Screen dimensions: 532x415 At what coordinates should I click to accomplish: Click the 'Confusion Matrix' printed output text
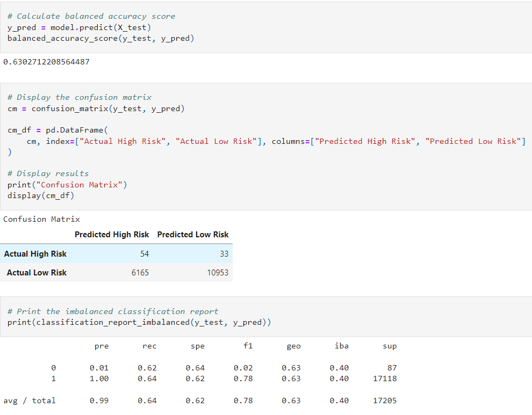point(42,220)
